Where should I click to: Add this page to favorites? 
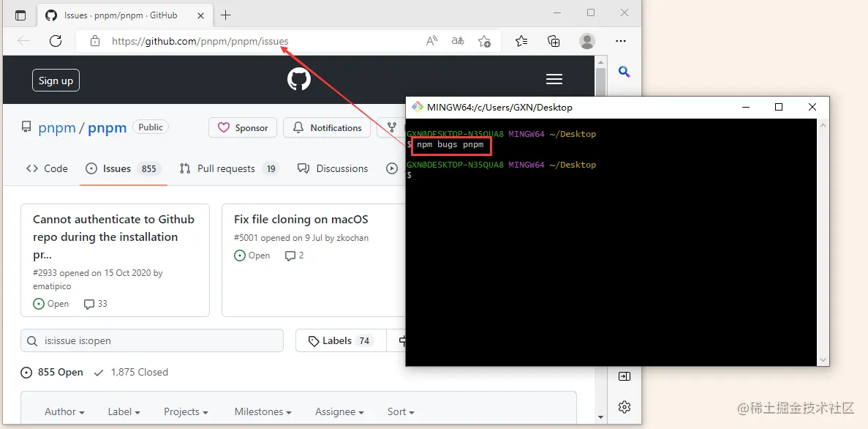[484, 41]
